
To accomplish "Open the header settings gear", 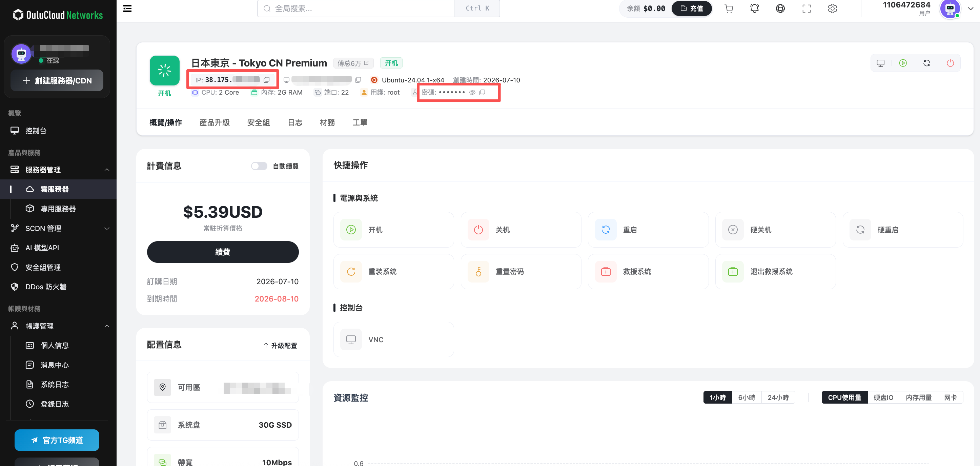I will click(x=832, y=8).
